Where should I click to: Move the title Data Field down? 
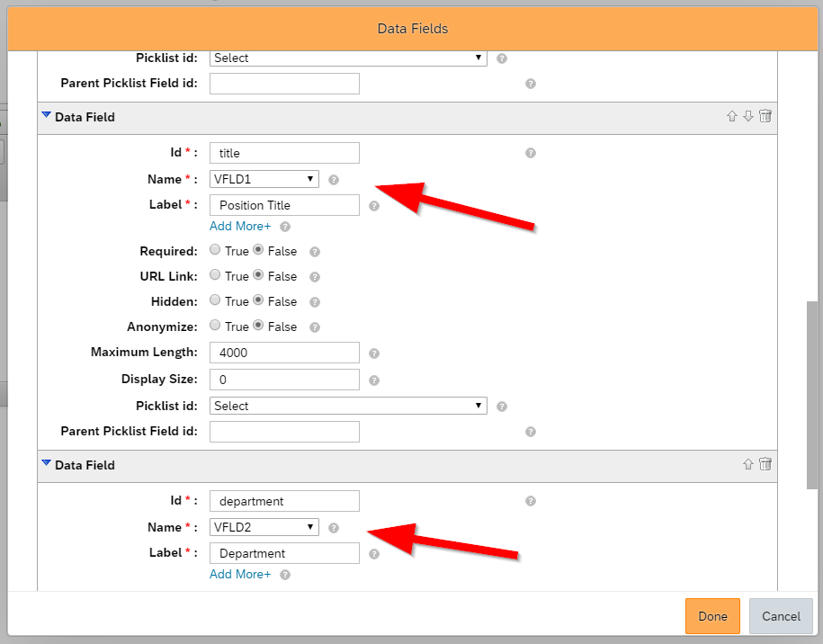coord(748,116)
